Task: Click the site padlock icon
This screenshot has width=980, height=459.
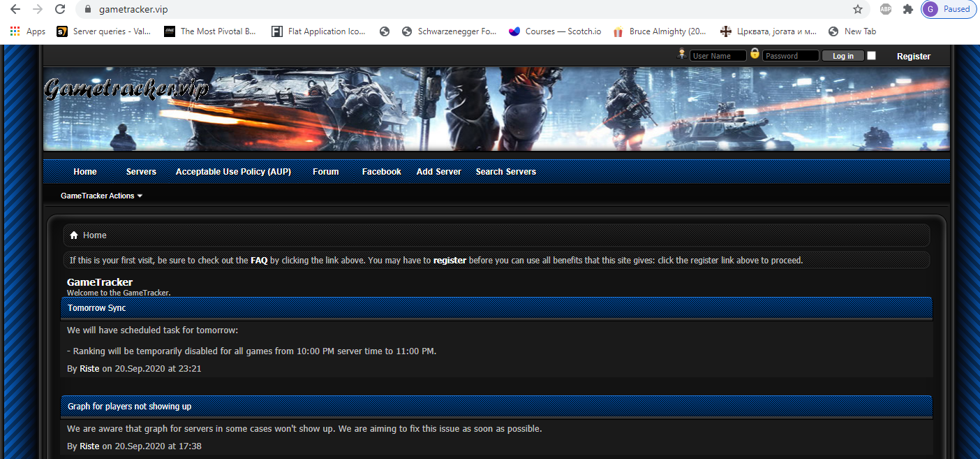Action: (87, 10)
